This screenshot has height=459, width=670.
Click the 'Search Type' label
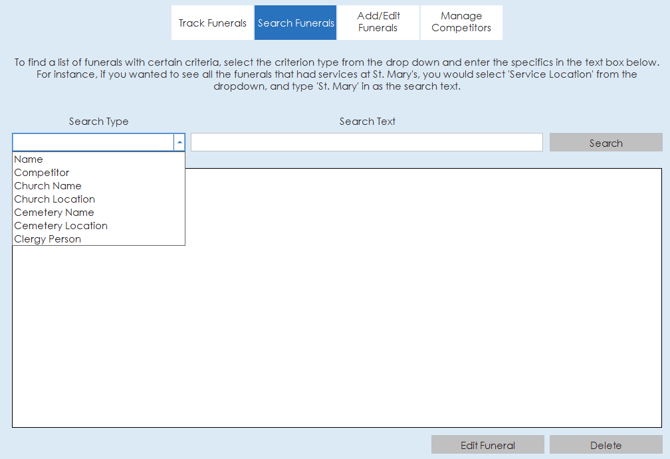(98, 121)
